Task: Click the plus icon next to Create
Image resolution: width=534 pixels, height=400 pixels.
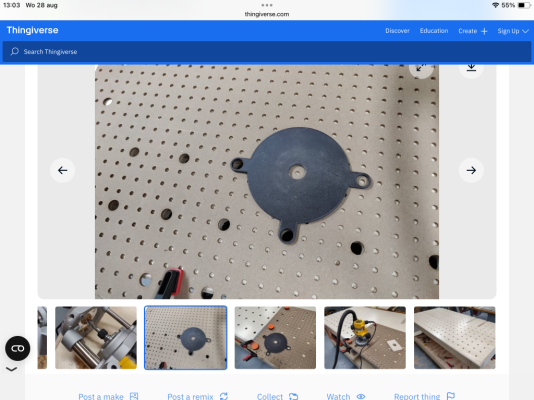Action: coord(484,31)
